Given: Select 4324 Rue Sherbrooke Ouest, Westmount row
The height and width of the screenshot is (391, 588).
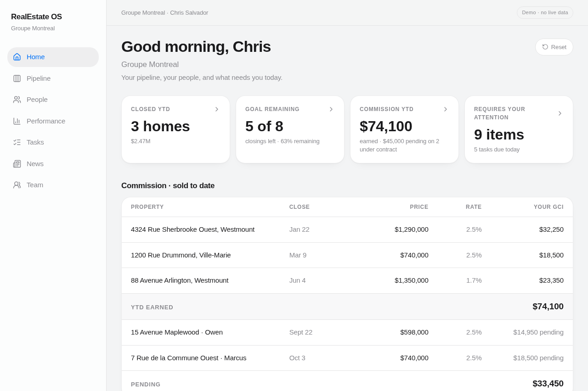Looking at the screenshot, I should pos(347,229).
